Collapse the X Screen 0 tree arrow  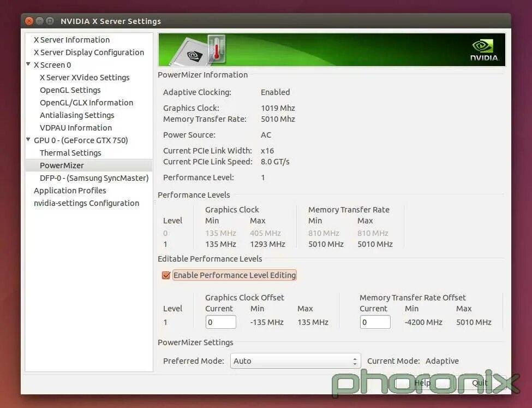(28, 64)
